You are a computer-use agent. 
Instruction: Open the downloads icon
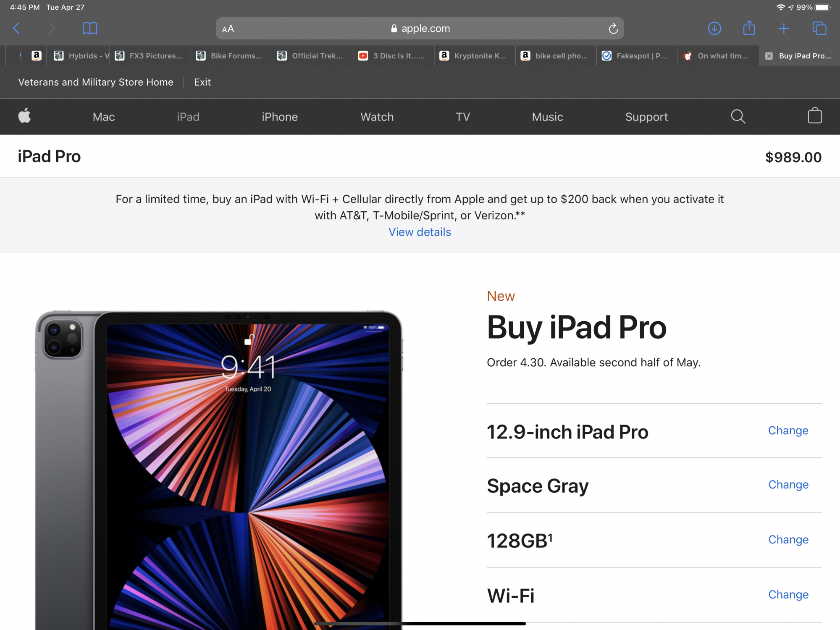coord(714,29)
